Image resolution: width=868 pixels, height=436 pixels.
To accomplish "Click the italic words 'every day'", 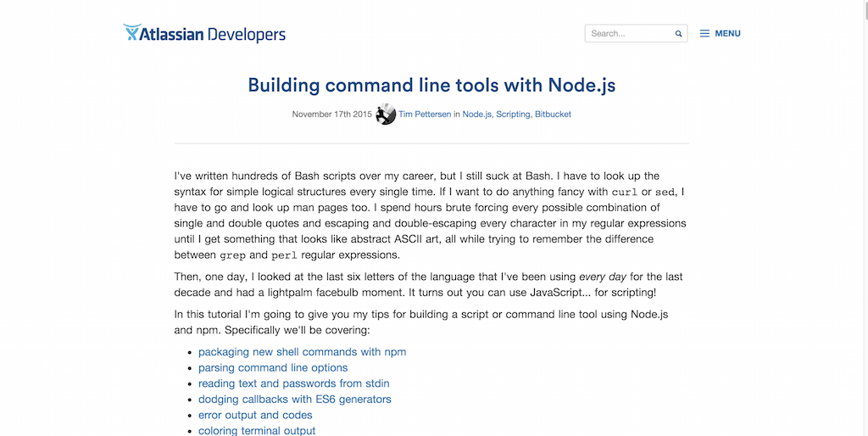I will [603, 277].
